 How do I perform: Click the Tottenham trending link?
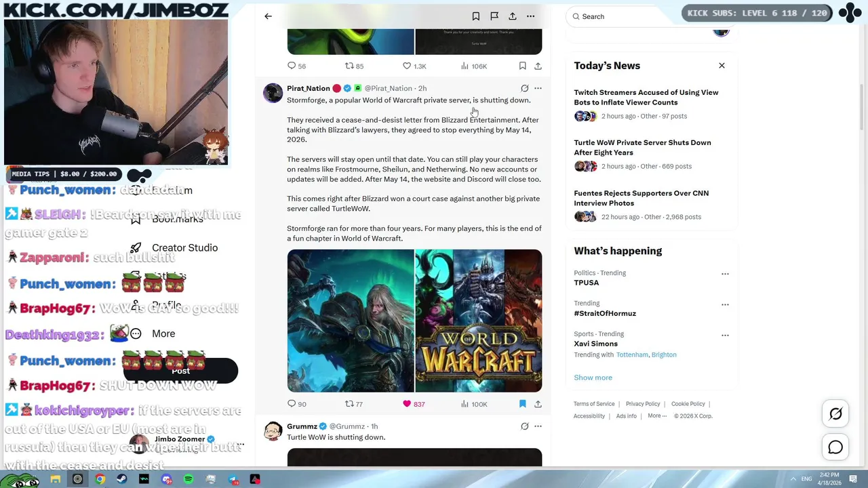(x=631, y=354)
